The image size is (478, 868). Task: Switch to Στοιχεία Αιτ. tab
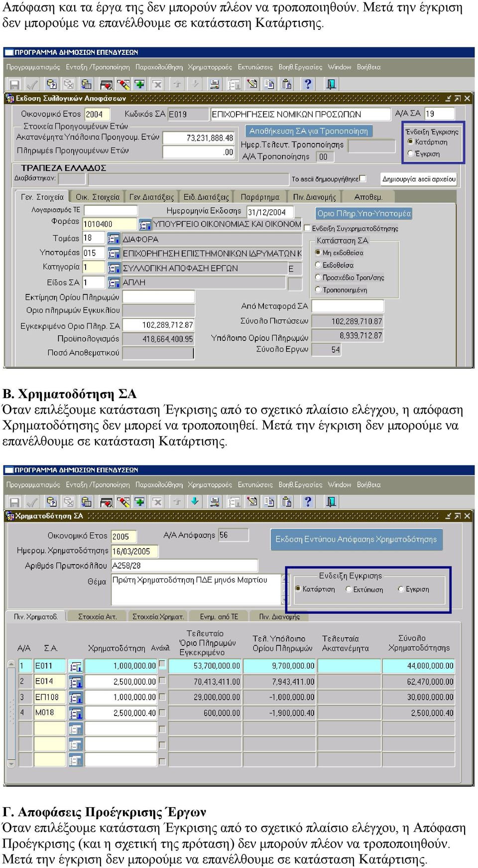98,616
